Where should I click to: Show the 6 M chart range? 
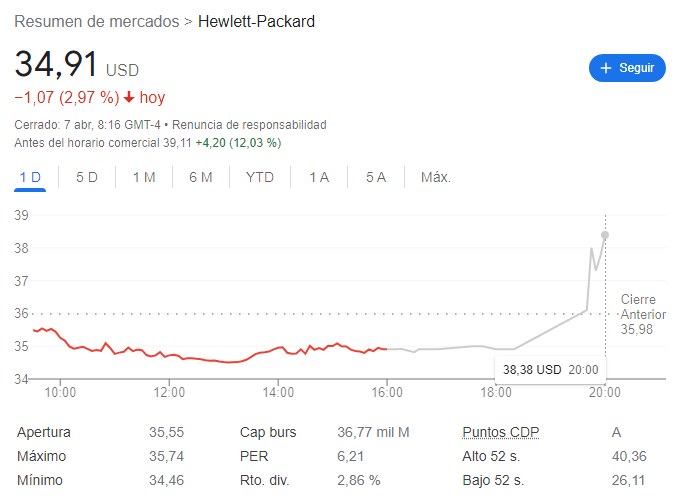pos(201,177)
